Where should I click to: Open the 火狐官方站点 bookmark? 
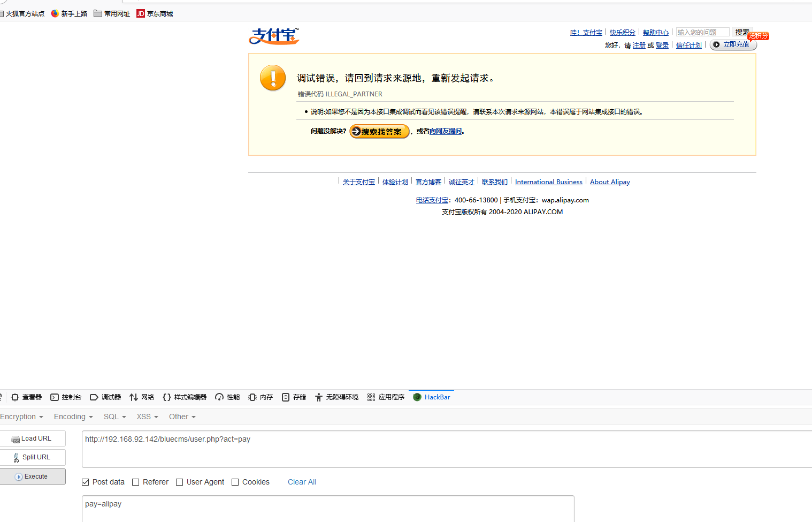pos(22,13)
